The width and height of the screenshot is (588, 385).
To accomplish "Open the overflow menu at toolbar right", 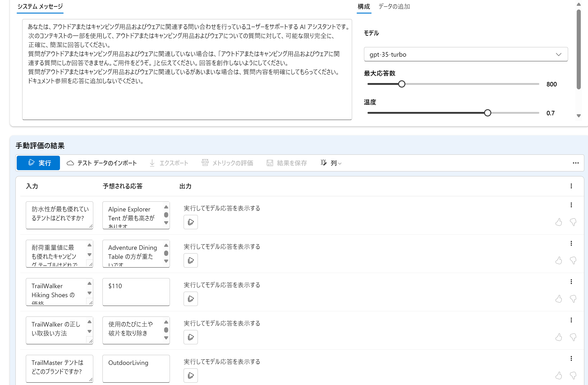I will 576,163.
